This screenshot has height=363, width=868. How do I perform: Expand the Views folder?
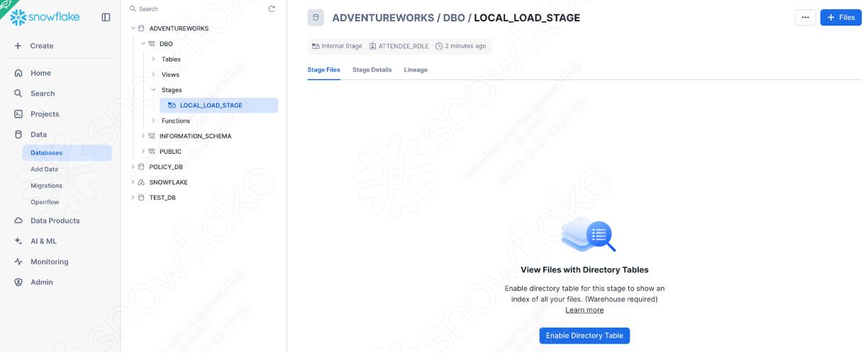pyautogui.click(x=153, y=74)
